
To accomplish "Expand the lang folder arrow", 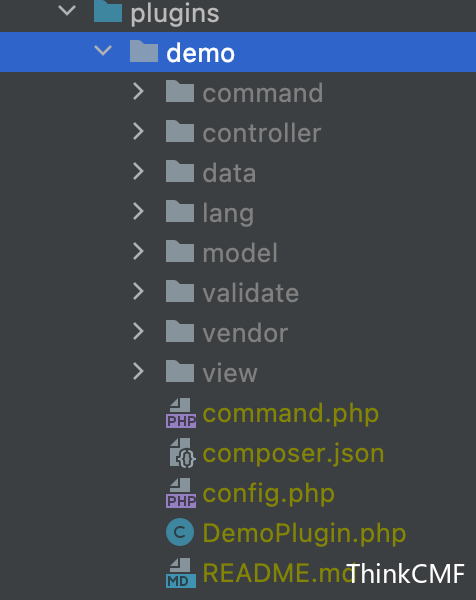I will 138,211.
